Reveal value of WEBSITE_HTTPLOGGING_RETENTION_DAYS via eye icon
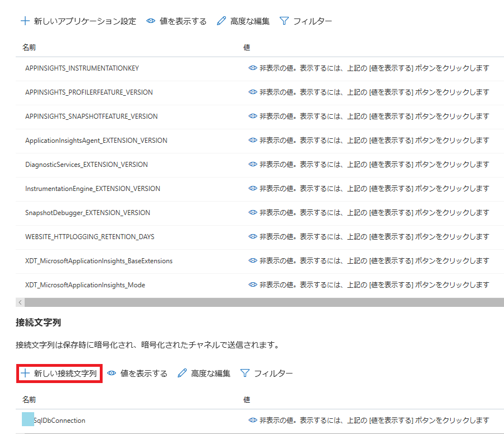Screen dimensions: 504x434 click(x=253, y=236)
